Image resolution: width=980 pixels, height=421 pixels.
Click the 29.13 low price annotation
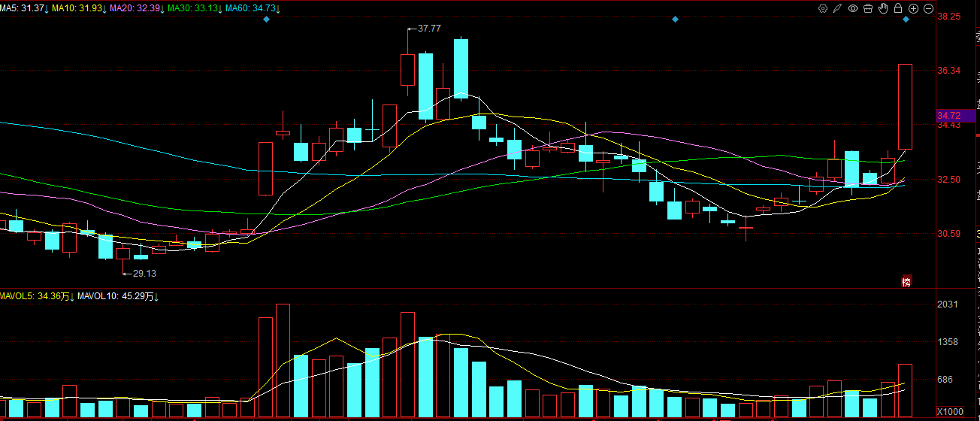[x=144, y=274]
